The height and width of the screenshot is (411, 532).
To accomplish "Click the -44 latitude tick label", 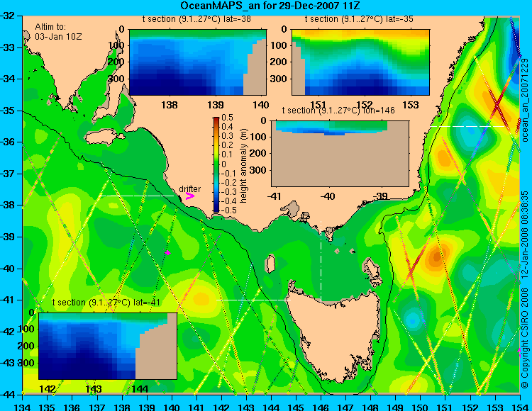I will [x=8, y=395].
